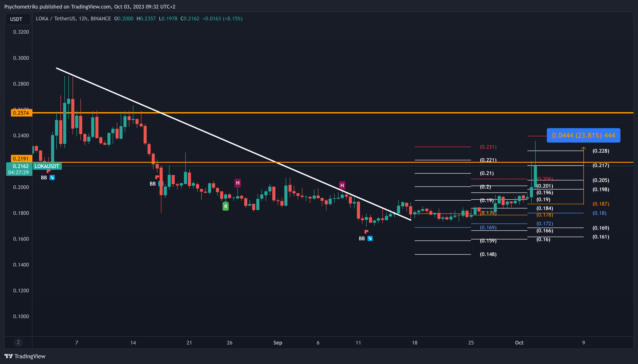638x364 pixels.
Task: Click the 0.1000 price axis value
Action: (x=21, y=316)
